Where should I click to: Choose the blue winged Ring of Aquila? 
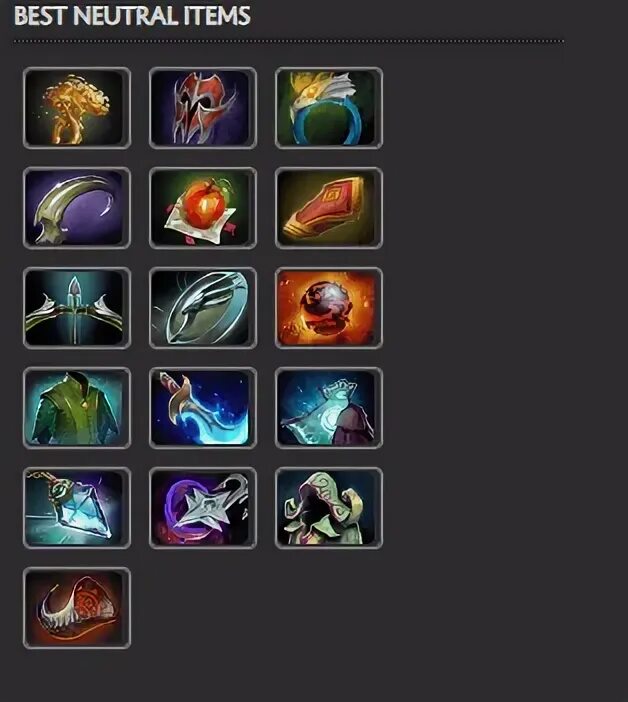[x=329, y=108]
